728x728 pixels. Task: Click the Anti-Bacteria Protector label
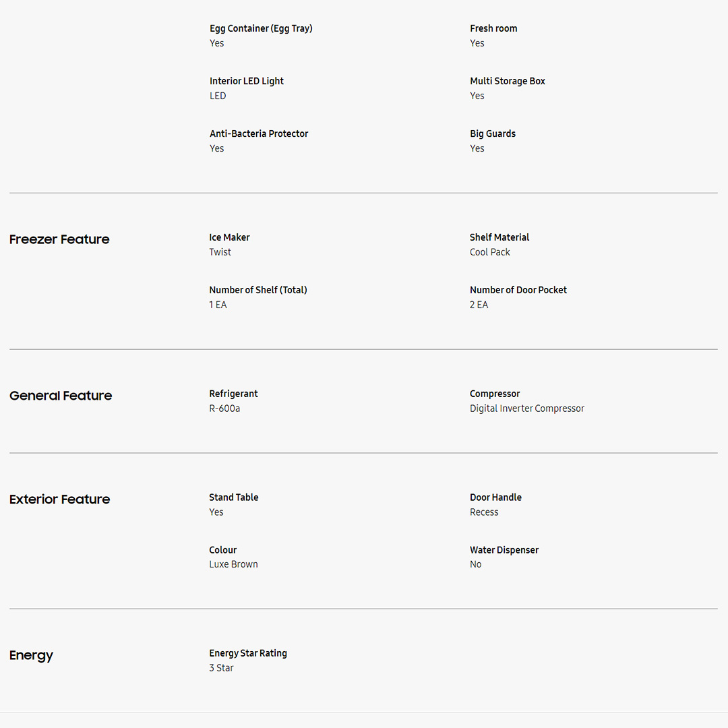(259, 133)
